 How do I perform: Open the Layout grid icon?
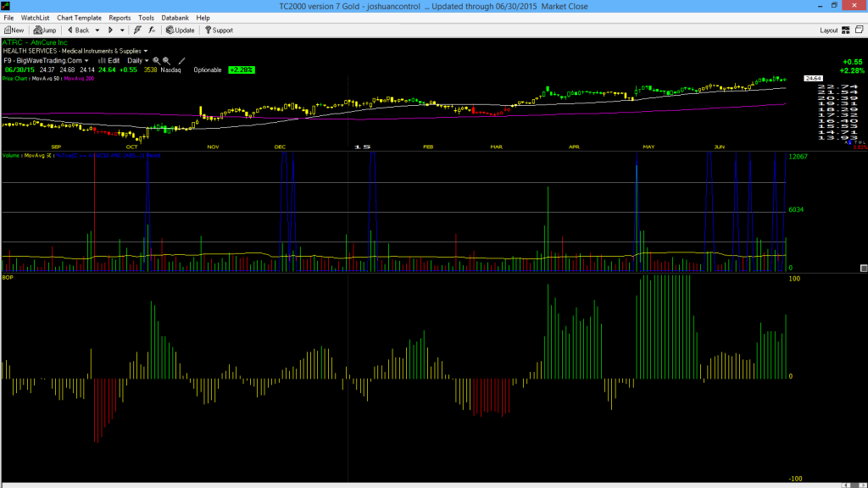tap(846, 30)
